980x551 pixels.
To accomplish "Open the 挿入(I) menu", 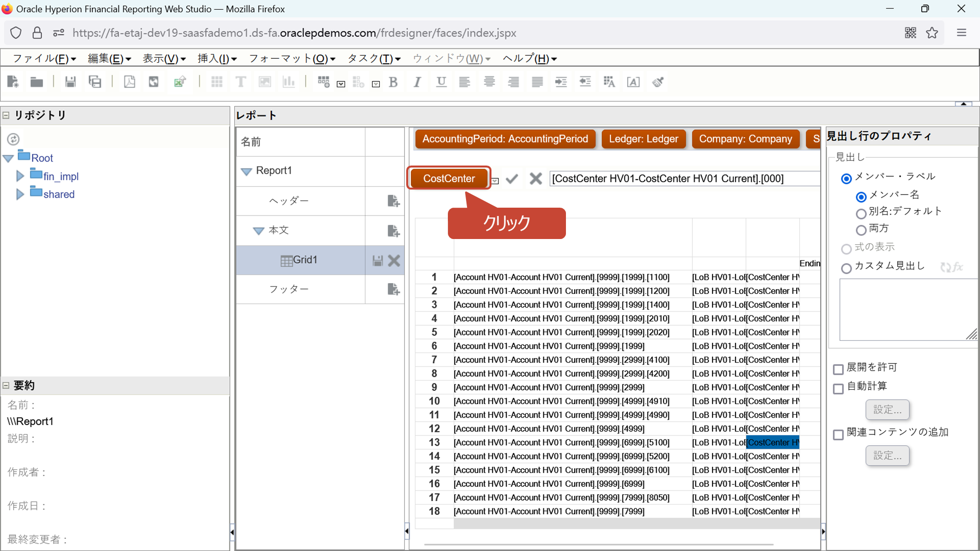I will pyautogui.click(x=217, y=59).
